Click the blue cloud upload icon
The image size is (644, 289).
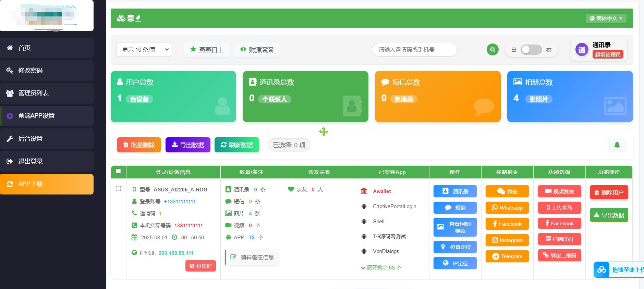602,270
